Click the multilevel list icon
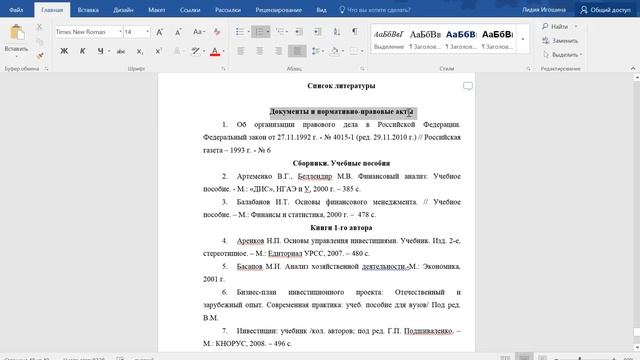 coord(280,32)
